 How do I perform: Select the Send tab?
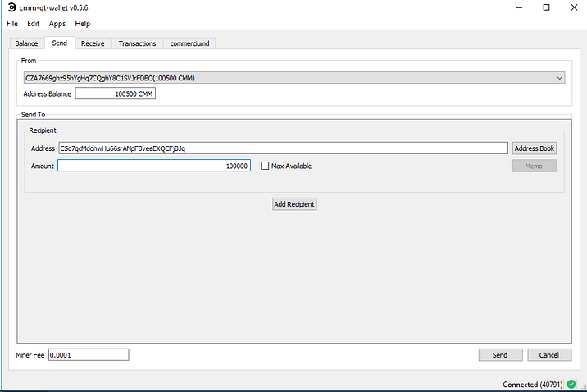60,43
